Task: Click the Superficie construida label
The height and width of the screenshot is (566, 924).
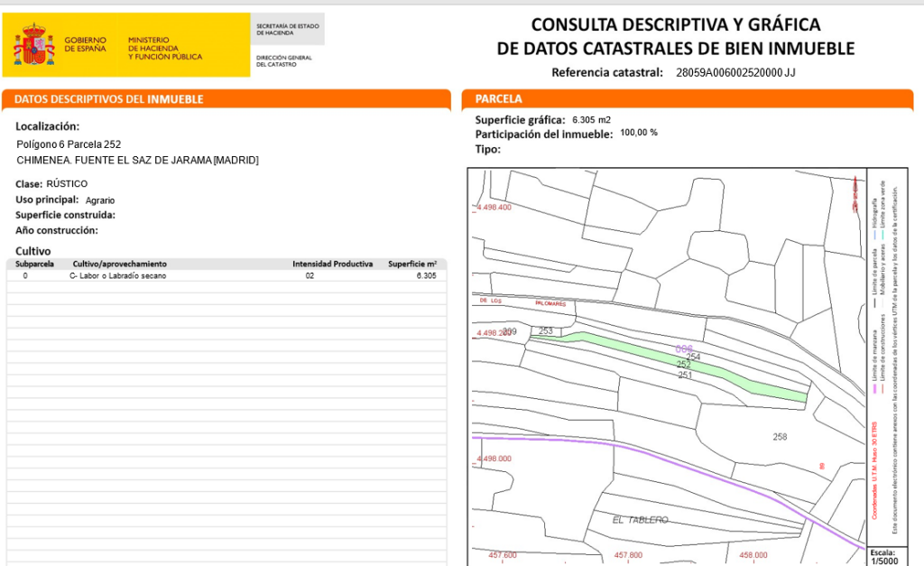Action: point(65,215)
